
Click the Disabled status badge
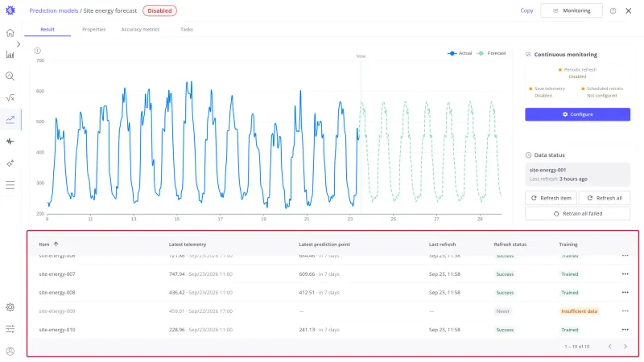159,10
